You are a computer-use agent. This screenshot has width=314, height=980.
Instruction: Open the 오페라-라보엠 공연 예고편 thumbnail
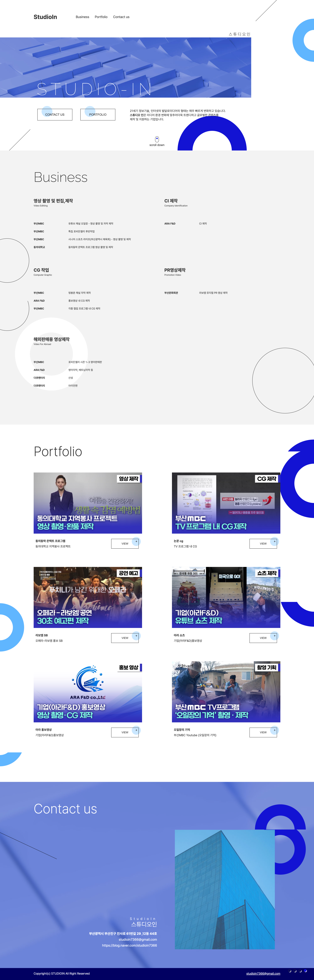pyautogui.click(x=88, y=597)
